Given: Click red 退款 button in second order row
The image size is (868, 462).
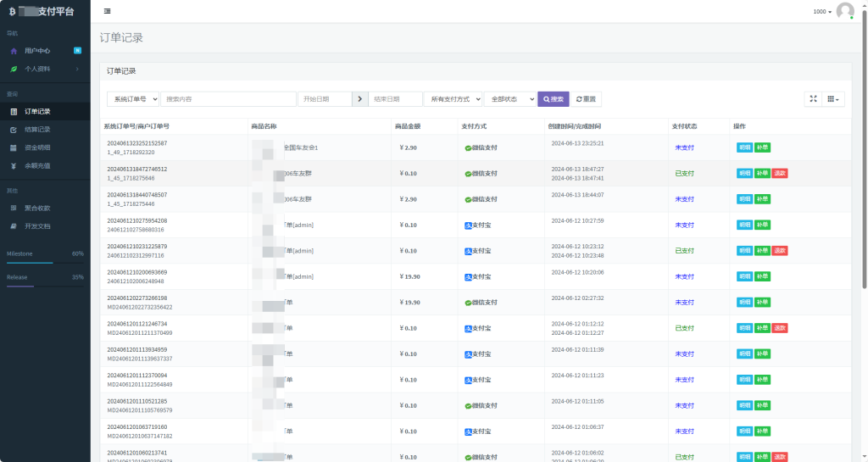Looking at the screenshot, I should [780, 173].
